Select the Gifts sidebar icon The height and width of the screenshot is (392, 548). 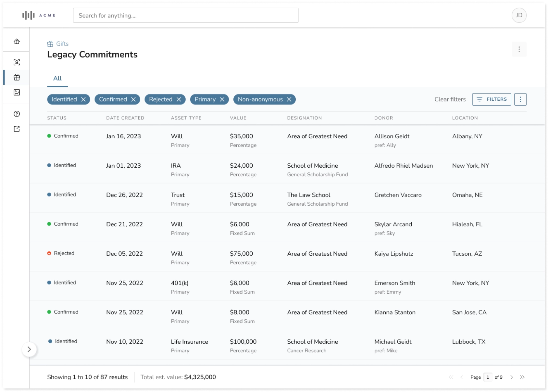coord(17,77)
